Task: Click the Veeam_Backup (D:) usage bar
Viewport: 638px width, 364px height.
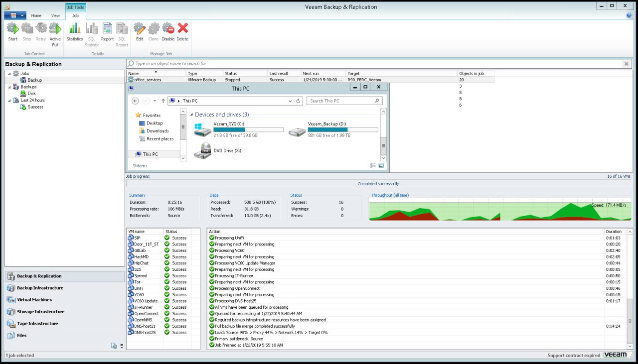Action: point(343,130)
